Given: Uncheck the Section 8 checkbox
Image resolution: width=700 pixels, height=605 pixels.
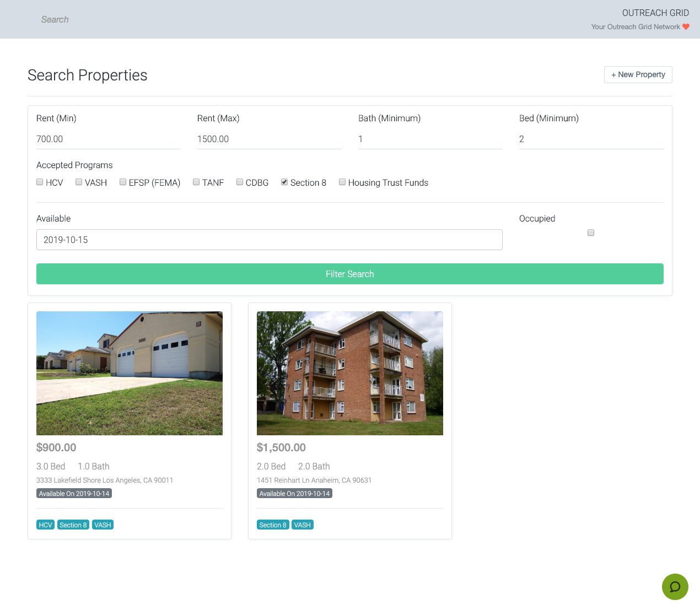Looking at the screenshot, I should 284,182.
